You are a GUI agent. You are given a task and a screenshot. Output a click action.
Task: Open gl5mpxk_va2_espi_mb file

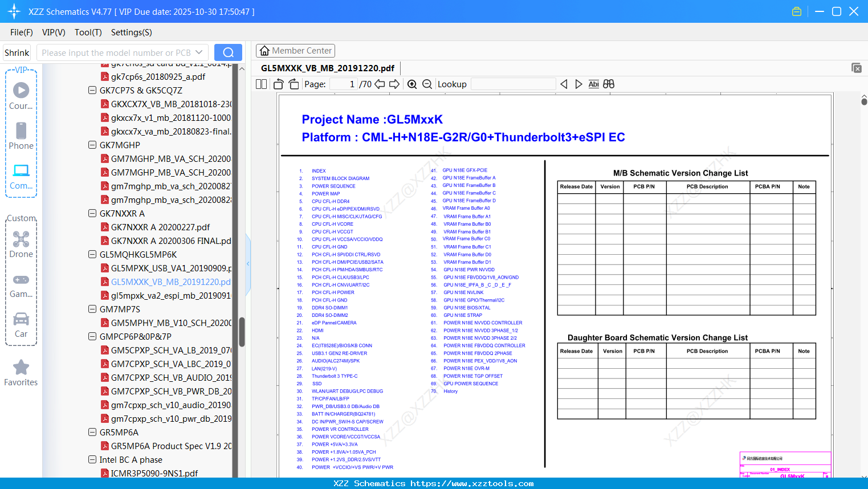(171, 295)
